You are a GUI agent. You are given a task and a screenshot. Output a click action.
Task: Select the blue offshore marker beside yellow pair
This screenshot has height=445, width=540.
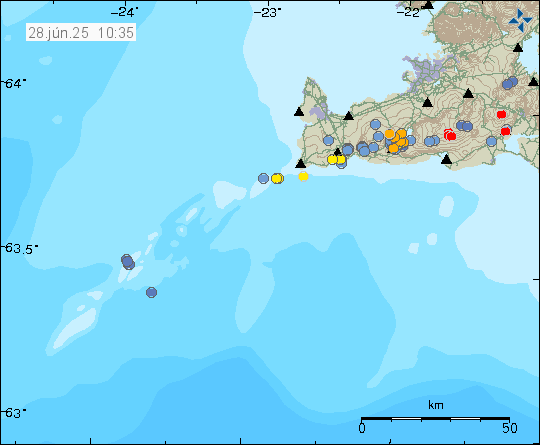click(x=263, y=178)
